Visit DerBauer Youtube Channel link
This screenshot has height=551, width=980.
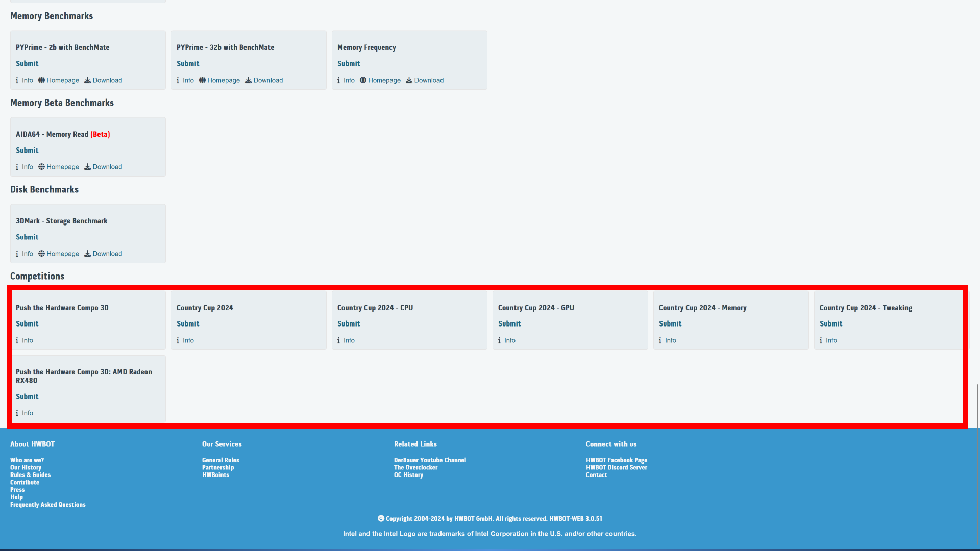coord(430,460)
